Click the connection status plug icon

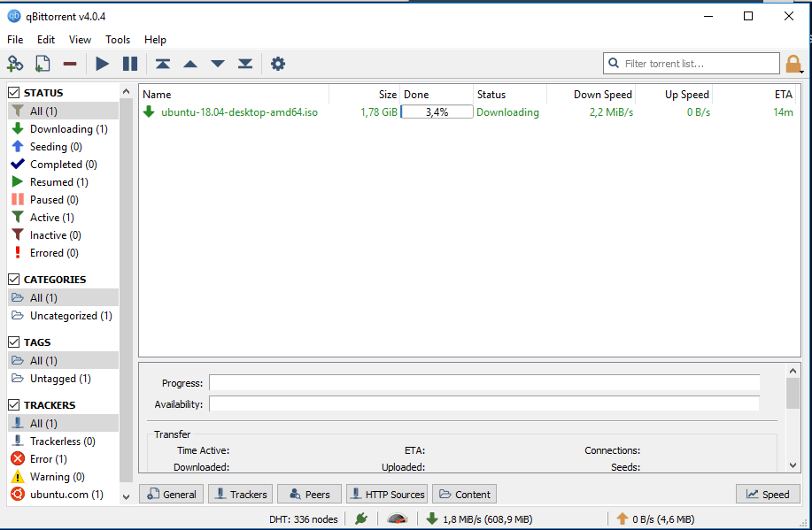(361, 518)
